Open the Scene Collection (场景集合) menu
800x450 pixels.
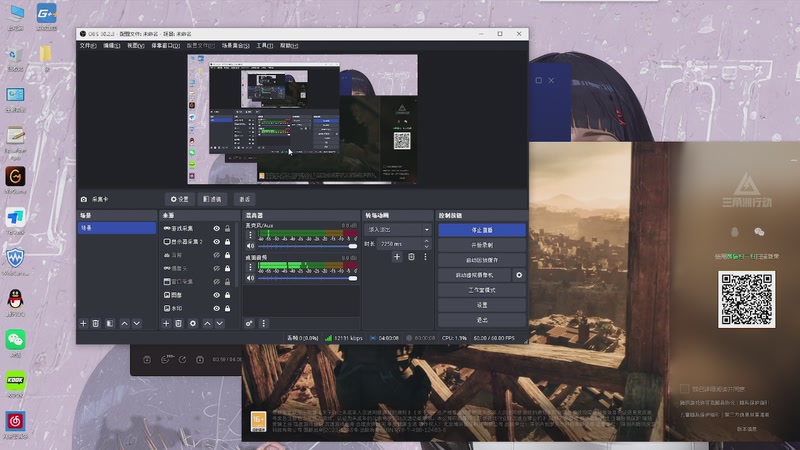236,46
